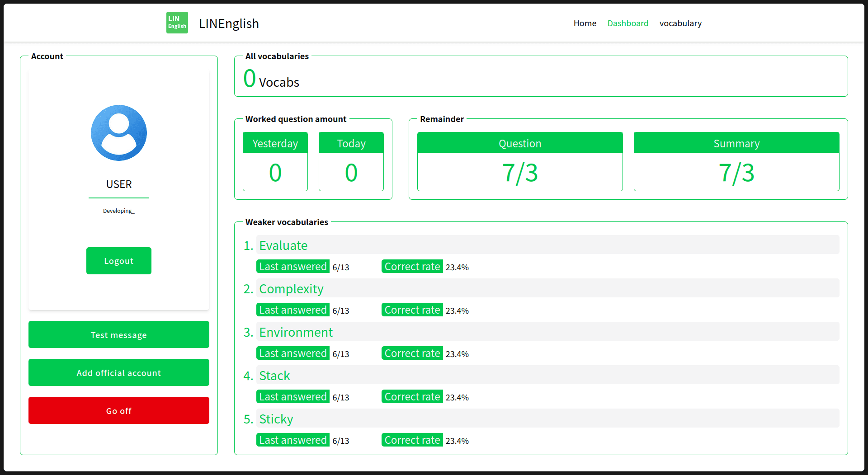Click the LINEnglish site title
This screenshot has width=868, height=475.
click(229, 24)
